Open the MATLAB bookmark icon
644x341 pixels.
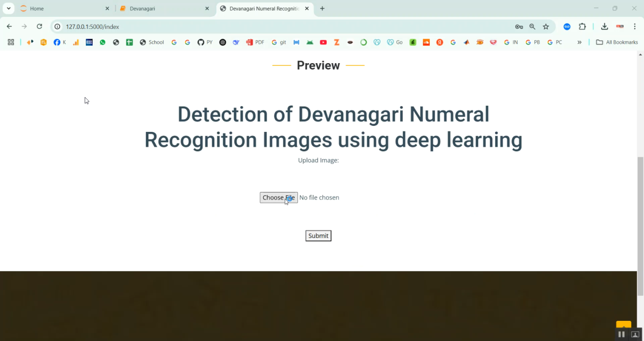point(466,42)
